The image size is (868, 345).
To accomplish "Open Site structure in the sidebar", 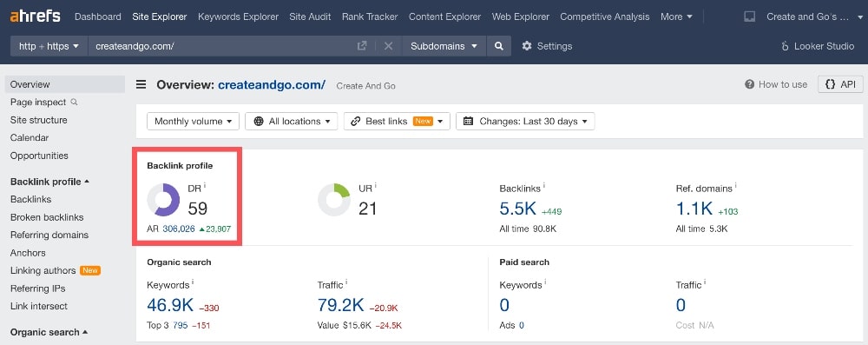I will [x=39, y=120].
